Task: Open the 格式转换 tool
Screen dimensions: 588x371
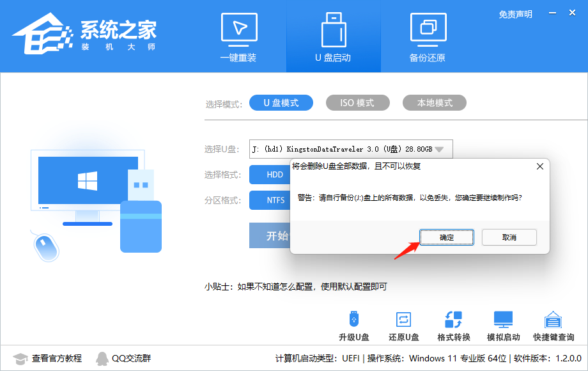Action: pos(454,325)
